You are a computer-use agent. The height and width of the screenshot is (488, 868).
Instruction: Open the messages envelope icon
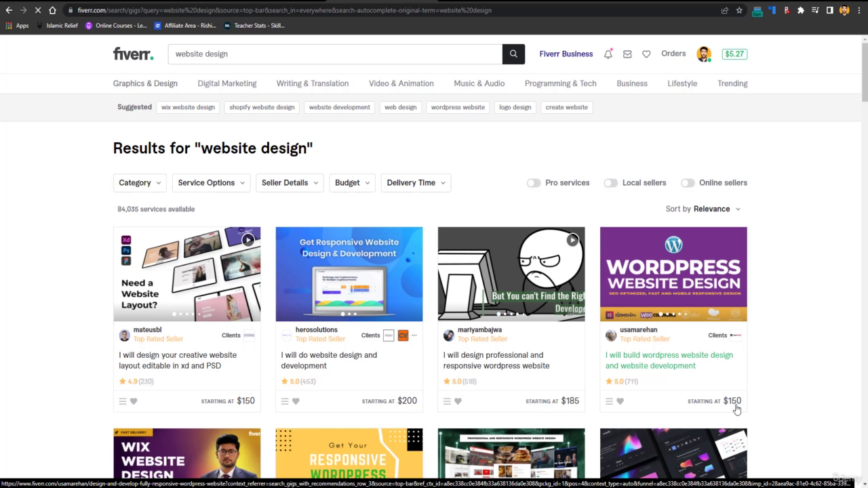click(627, 54)
